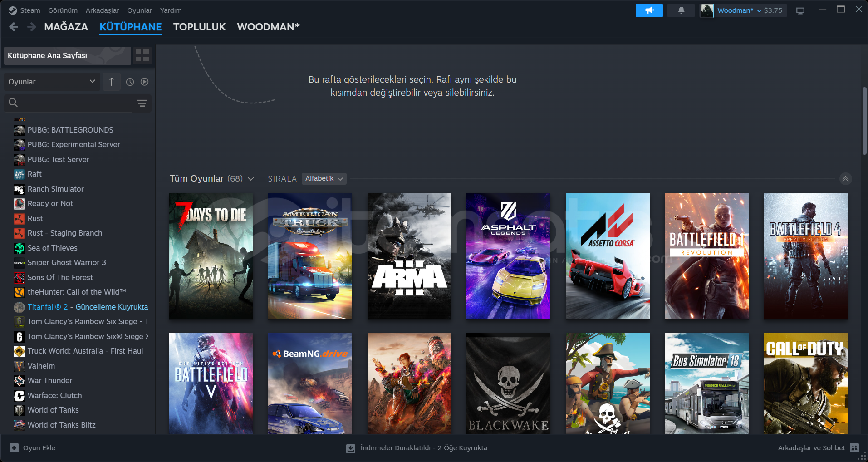The image size is (868, 462).
Task: Select the War Thunder game icon
Action: [19, 381]
